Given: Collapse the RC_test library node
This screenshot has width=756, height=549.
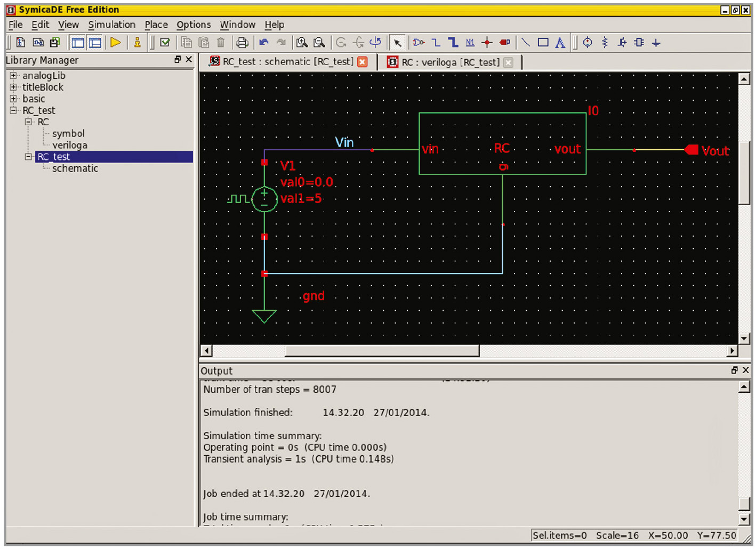Looking at the screenshot, I should 13,110.
